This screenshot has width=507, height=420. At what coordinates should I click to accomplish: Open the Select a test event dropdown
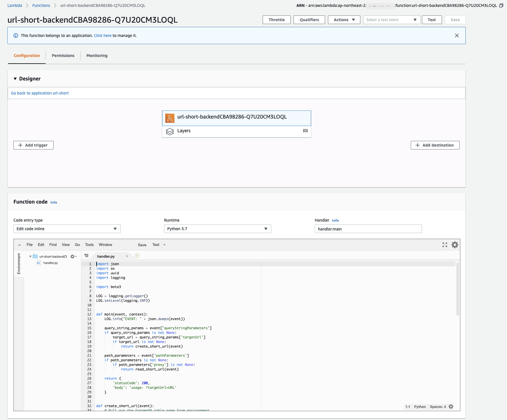click(x=392, y=20)
